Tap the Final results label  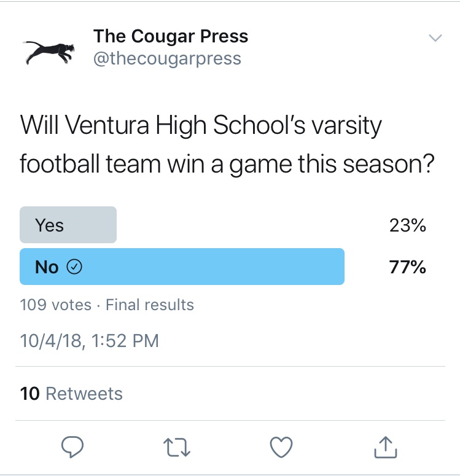click(150, 305)
